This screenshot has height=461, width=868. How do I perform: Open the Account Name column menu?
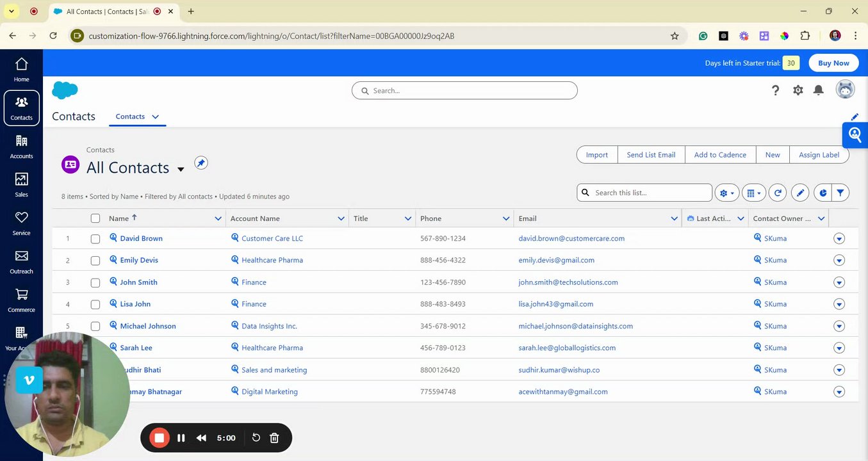(341, 218)
